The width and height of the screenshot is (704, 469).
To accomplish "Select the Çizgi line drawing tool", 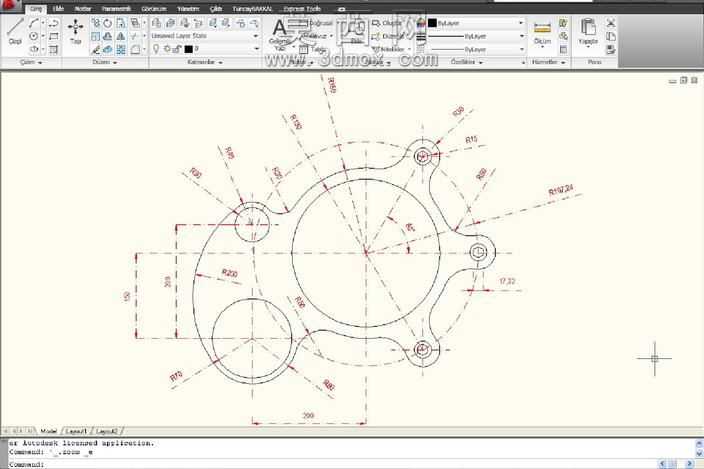I will click(14, 31).
